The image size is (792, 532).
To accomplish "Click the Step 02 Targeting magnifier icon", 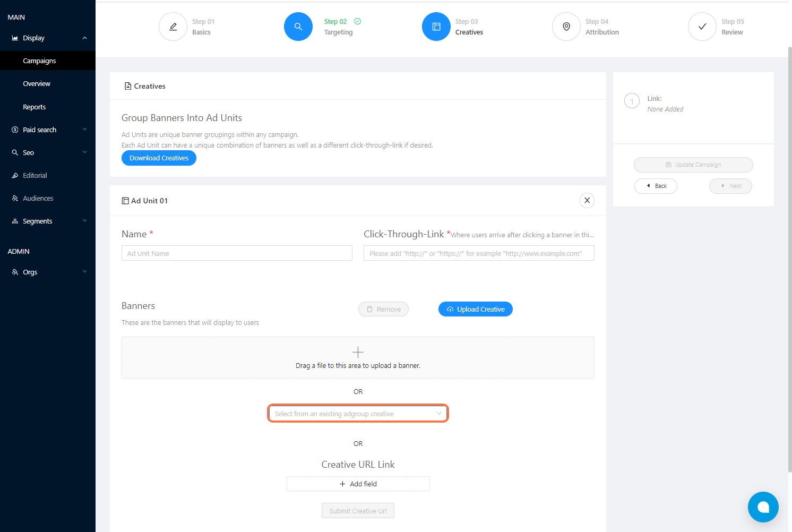I will [x=298, y=27].
